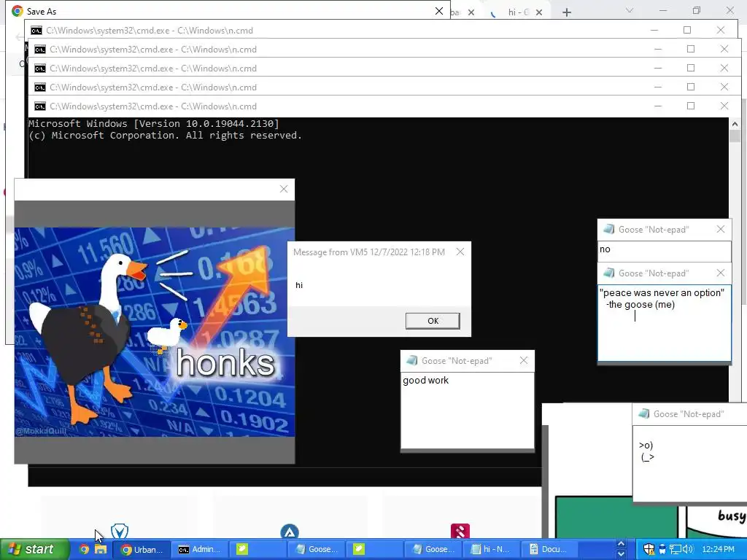747x560 pixels.
Task: Close the Goose Not-epad window containing "no"
Action: (721, 229)
